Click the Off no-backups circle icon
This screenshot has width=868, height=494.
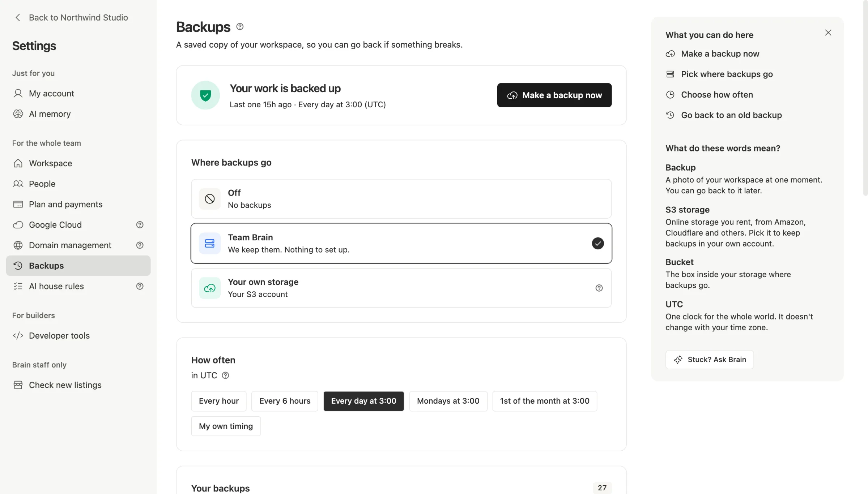coord(210,199)
